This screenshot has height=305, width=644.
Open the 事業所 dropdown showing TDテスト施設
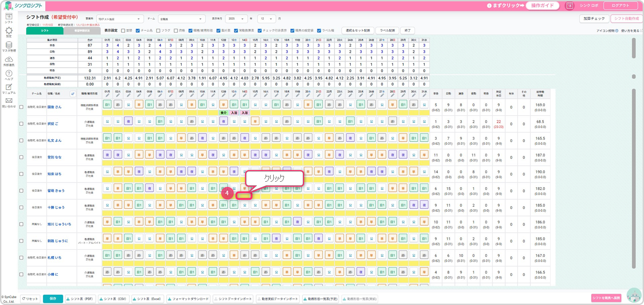tap(120, 19)
